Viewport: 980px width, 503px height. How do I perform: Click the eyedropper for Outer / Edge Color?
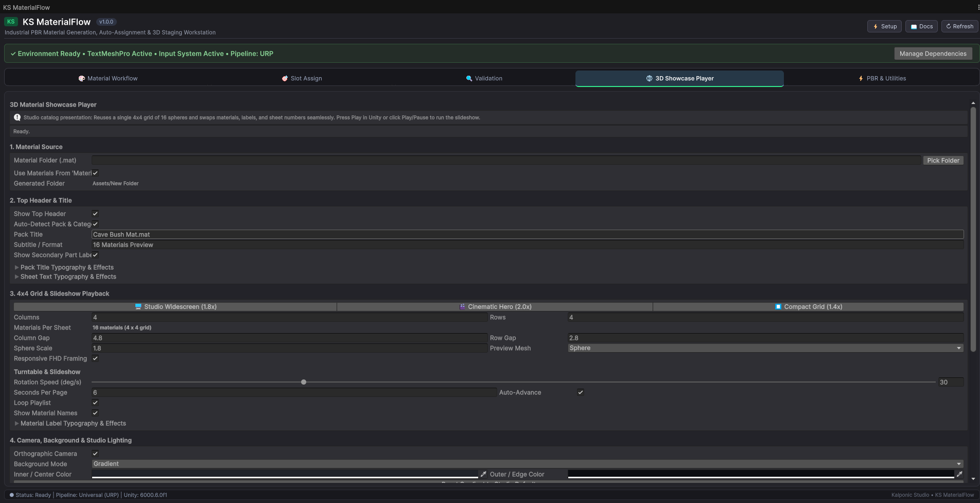pyautogui.click(x=959, y=474)
